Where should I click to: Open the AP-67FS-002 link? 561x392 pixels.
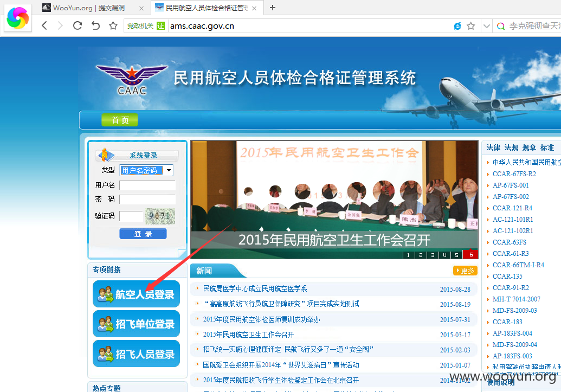pos(511,197)
